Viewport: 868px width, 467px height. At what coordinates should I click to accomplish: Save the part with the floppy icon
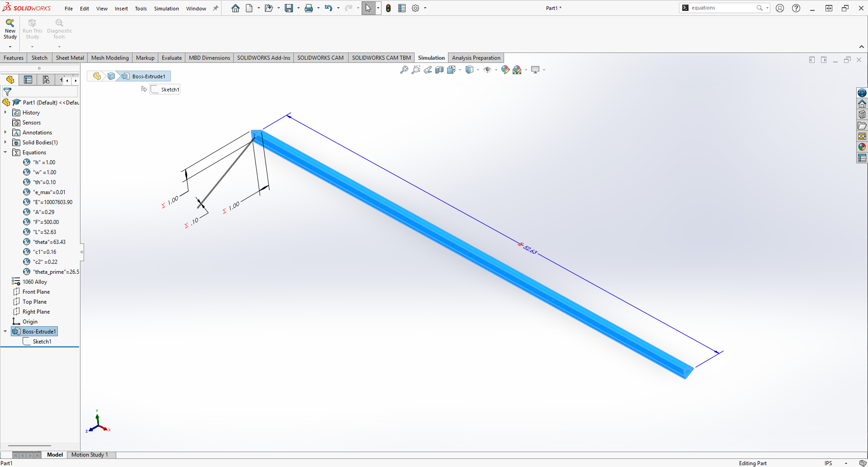[x=289, y=8]
